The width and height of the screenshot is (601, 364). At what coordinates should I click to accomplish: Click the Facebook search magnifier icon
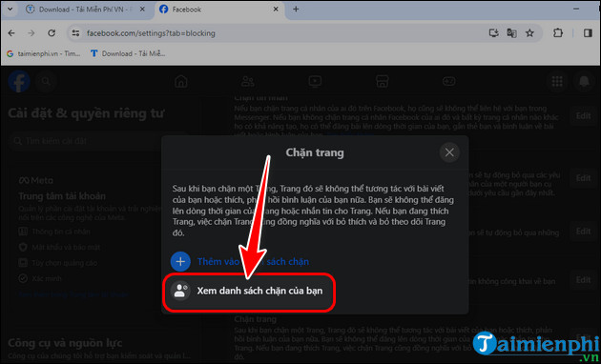[x=46, y=81]
